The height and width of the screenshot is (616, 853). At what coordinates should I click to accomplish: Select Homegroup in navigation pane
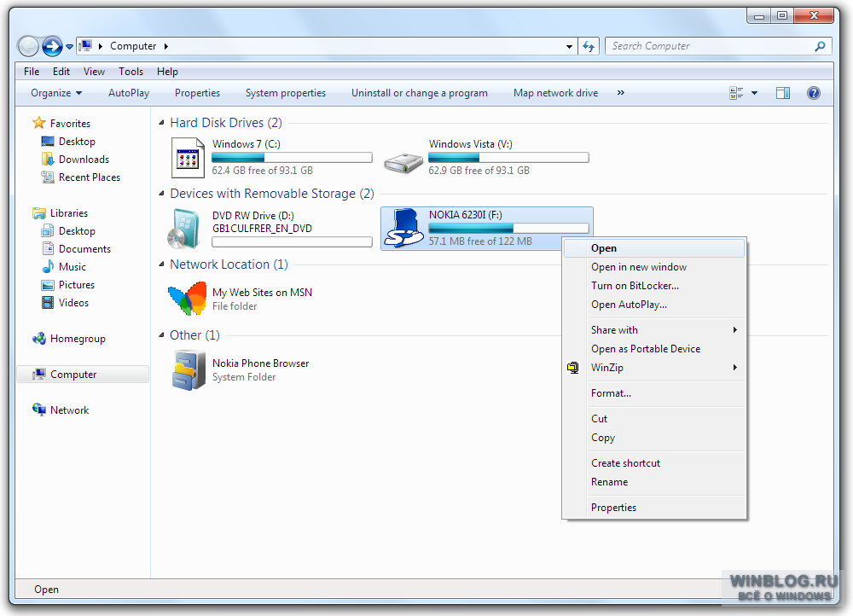click(x=78, y=339)
